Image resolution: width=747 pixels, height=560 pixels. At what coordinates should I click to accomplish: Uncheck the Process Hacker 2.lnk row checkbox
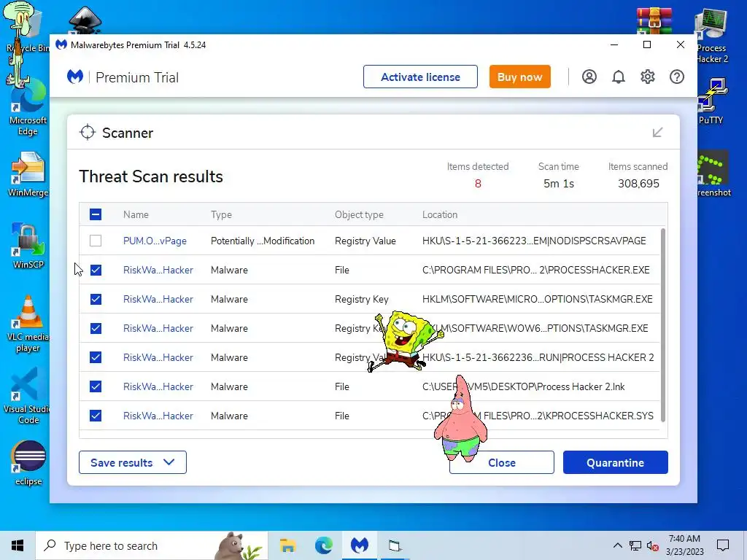point(96,386)
